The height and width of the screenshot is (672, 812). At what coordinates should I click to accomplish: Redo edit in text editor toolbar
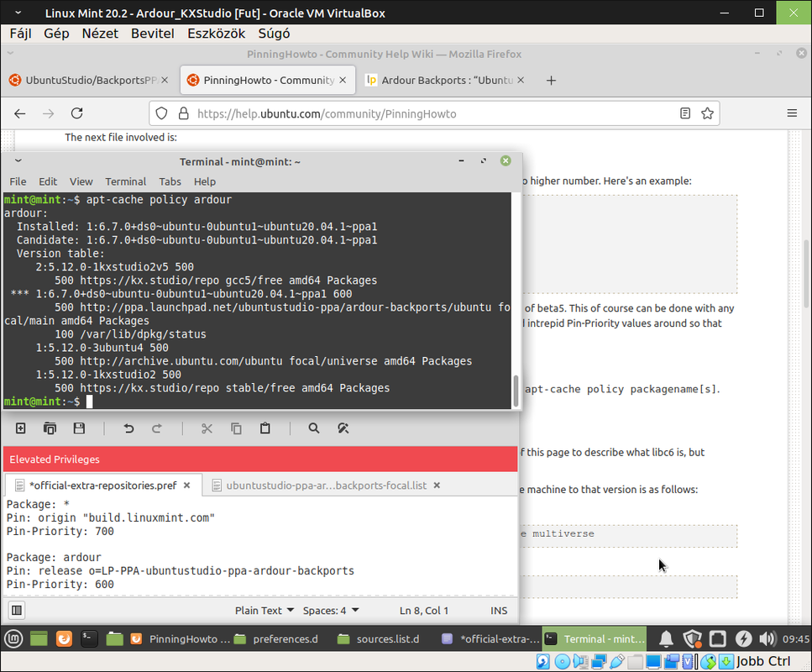(x=157, y=428)
